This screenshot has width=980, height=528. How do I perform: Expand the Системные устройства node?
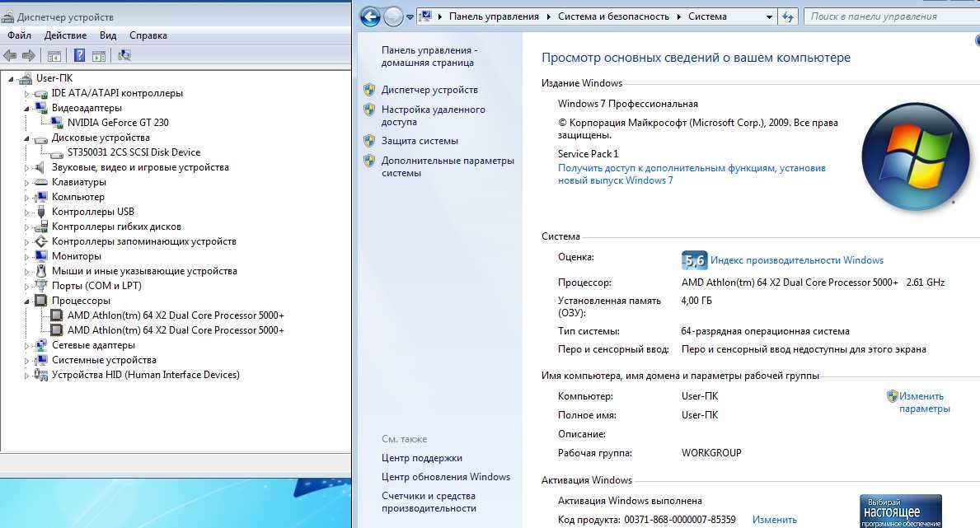coord(27,361)
